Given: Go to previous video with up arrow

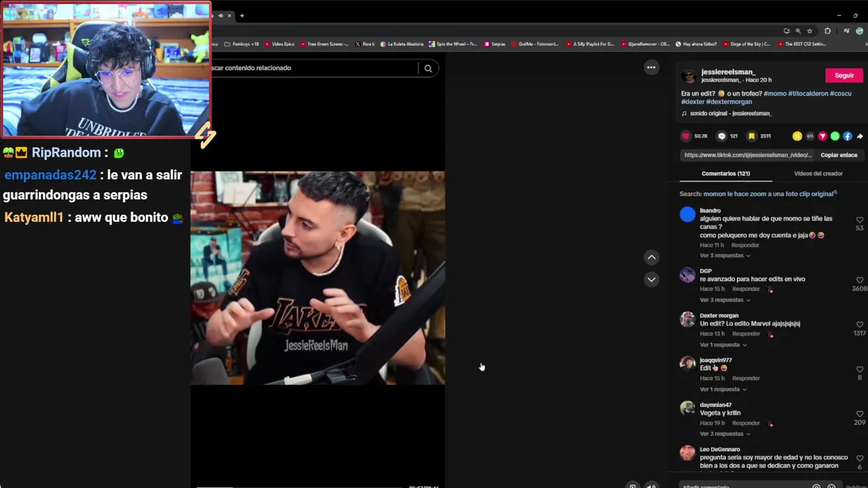Looking at the screenshot, I should (652, 258).
